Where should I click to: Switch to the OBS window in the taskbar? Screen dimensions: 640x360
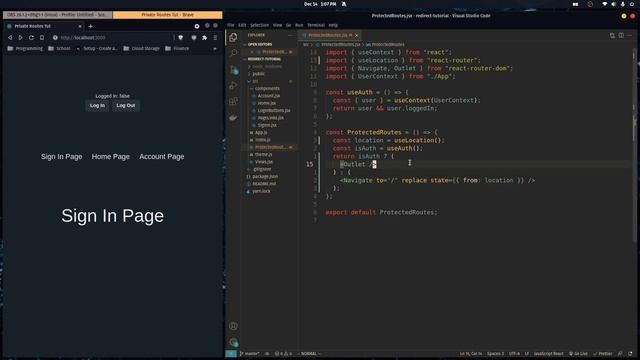point(57,15)
